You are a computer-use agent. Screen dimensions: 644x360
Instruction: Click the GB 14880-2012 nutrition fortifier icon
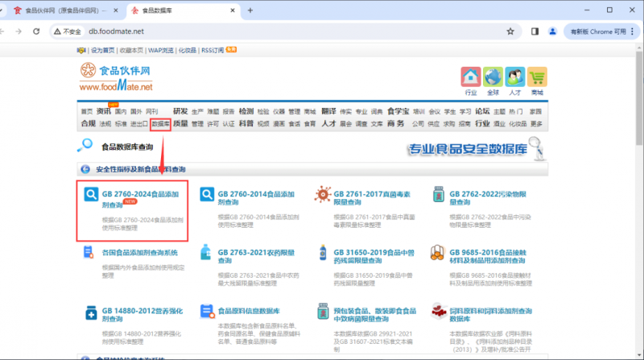(x=91, y=311)
